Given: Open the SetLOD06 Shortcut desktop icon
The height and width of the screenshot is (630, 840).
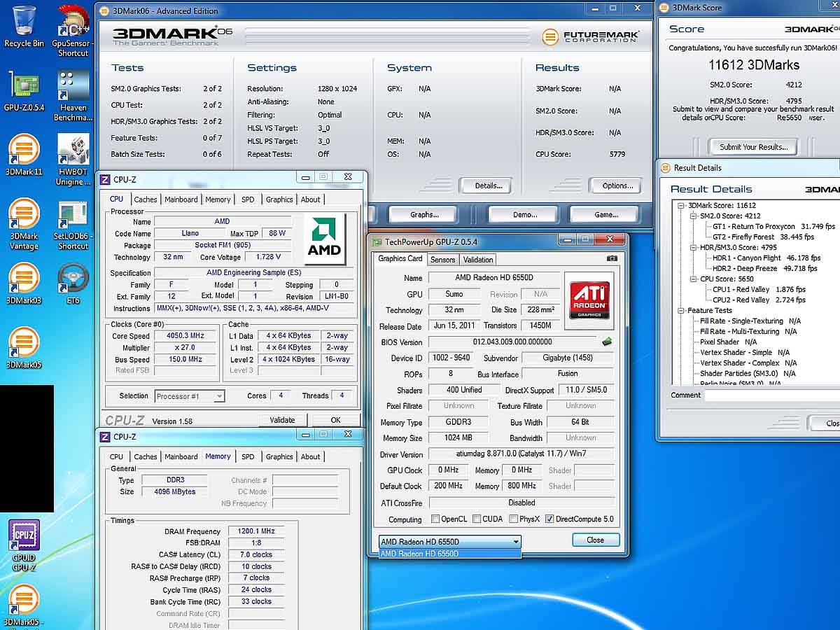Looking at the screenshot, I should (x=73, y=225).
